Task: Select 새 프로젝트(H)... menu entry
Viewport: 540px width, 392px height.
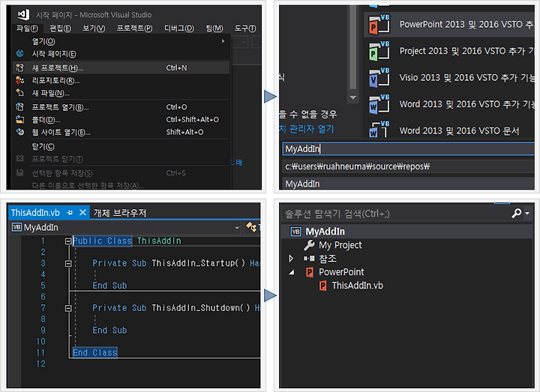Action: click(121, 67)
